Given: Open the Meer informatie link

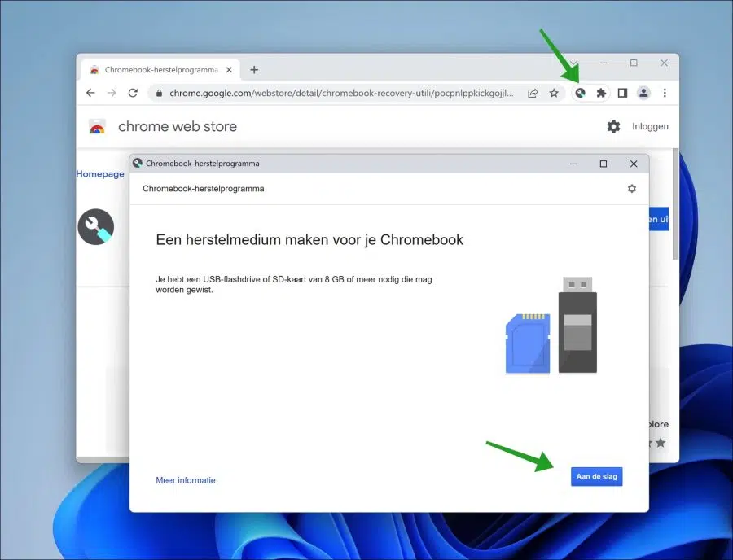Looking at the screenshot, I should 186,480.
